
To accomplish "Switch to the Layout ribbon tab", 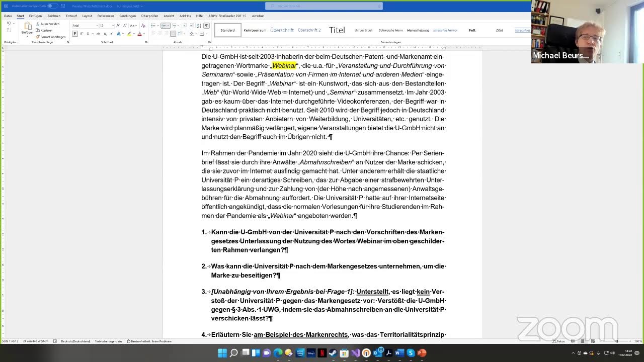I will click(87, 16).
